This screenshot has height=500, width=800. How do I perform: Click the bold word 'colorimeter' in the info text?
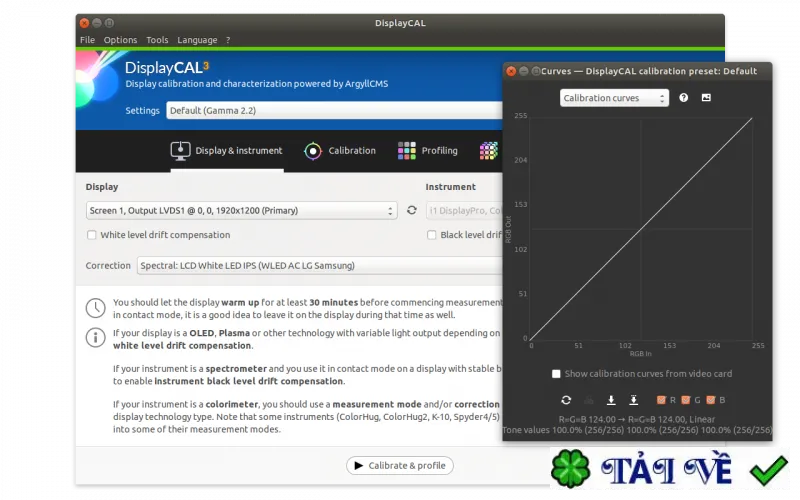coord(232,404)
